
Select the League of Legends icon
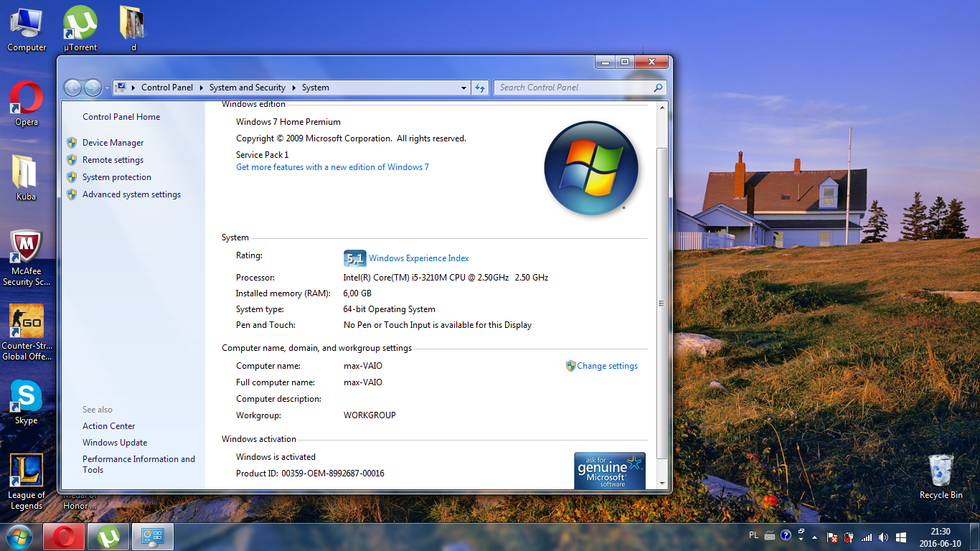27,471
